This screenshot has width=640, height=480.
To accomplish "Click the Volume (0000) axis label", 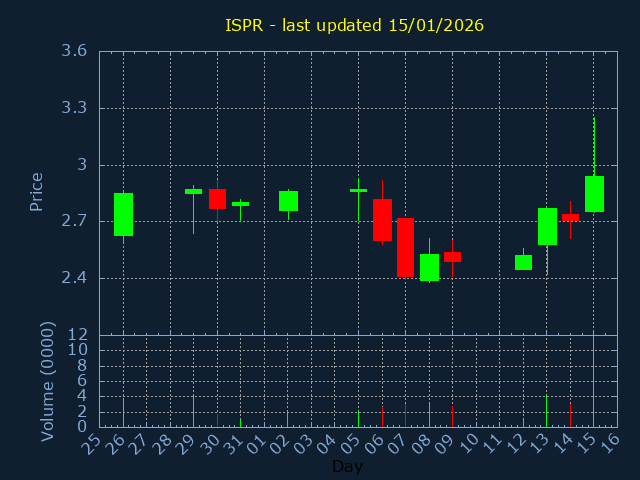I will [x=47, y=381].
